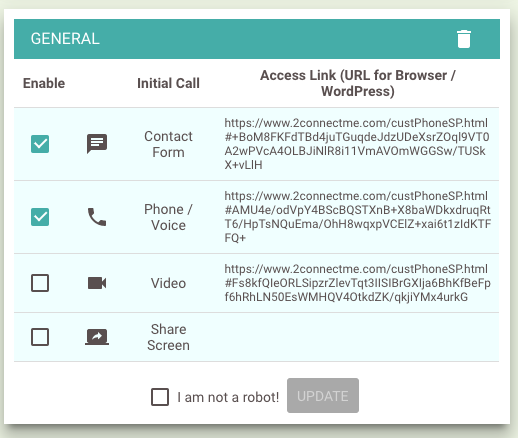This screenshot has height=438, width=518.
Task: Click the Phone / Voice handset icon
Action: tap(97, 217)
